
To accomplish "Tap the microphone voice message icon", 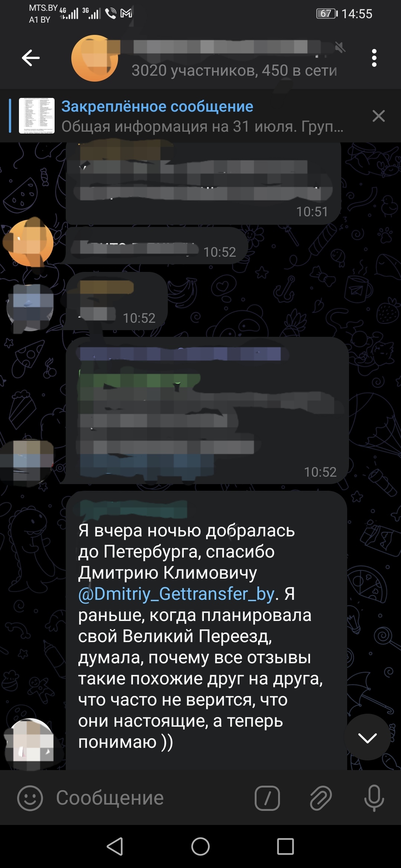I will [x=374, y=798].
